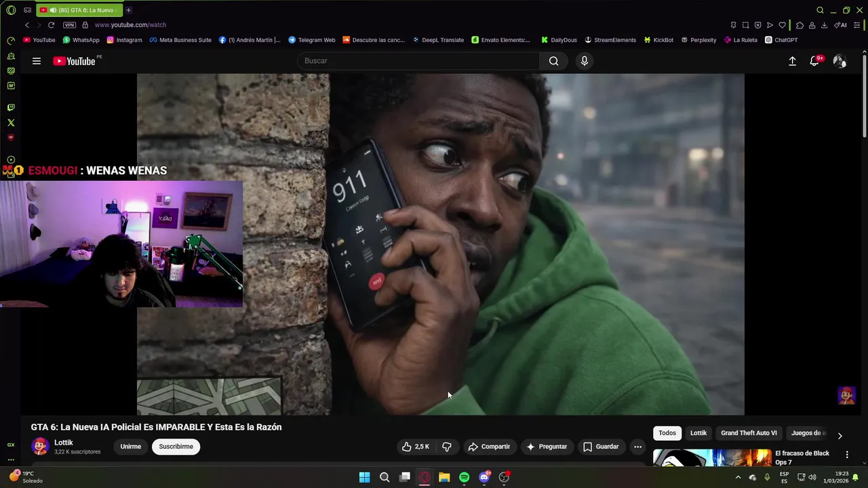
Task: Open the YouTube account avatar menu
Action: point(840,61)
